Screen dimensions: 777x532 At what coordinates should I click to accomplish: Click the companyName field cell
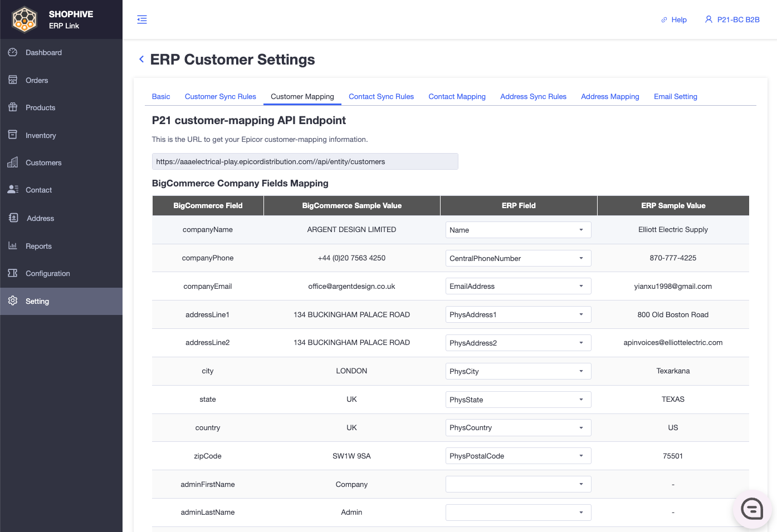[208, 229]
